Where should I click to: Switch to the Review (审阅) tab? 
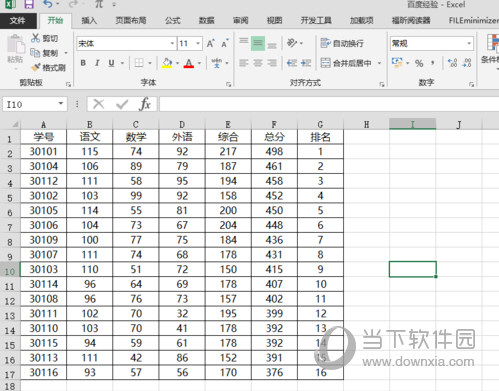pos(241,21)
